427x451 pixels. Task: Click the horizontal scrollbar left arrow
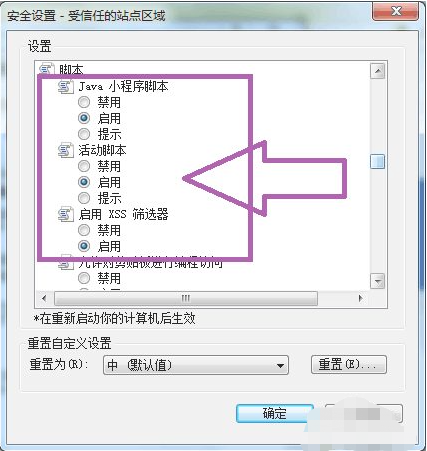(44, 298)
